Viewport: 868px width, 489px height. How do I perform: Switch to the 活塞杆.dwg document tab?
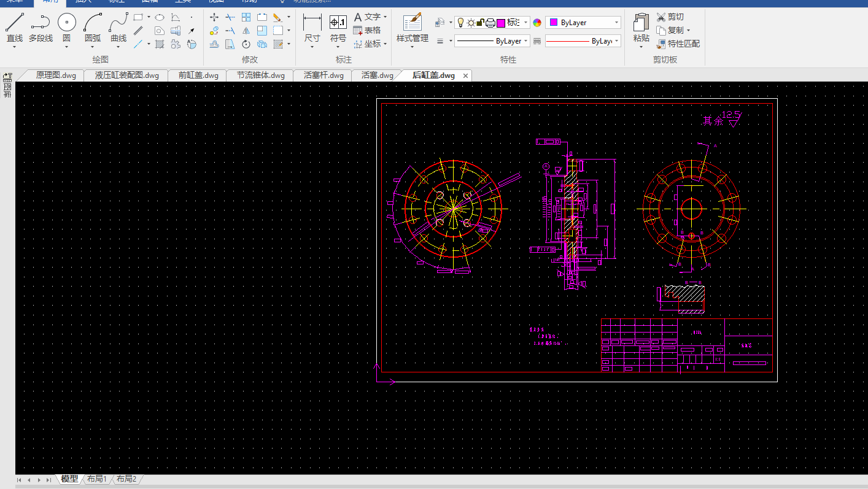click(324, 75)
